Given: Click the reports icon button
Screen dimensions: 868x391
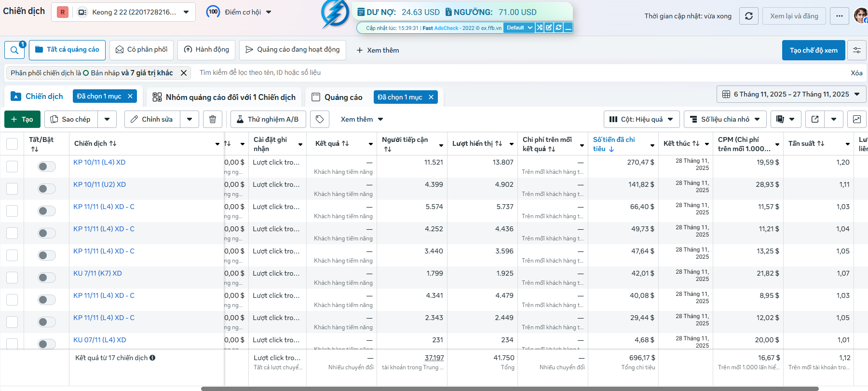Looking at the screenshot, I should click(786, 119).
